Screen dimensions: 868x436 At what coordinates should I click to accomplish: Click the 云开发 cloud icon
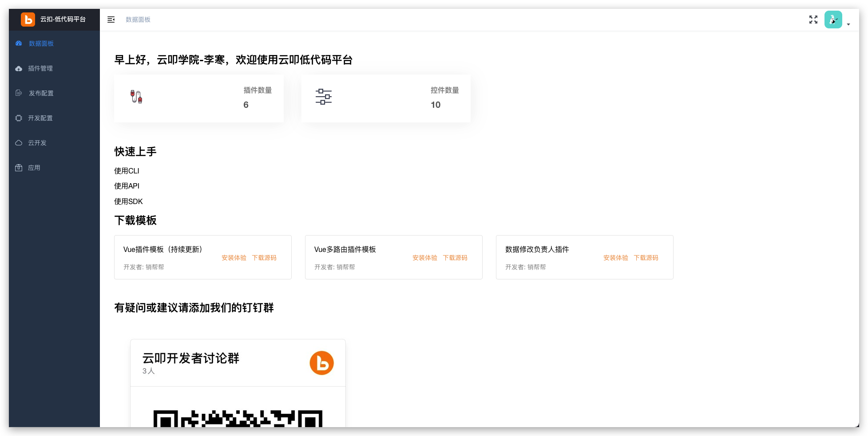pyautogui.click(x=19, y=143)
